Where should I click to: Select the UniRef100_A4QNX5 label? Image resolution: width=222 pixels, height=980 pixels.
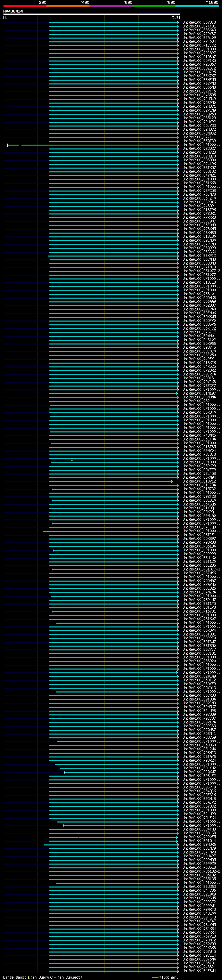tap(199, 436)
